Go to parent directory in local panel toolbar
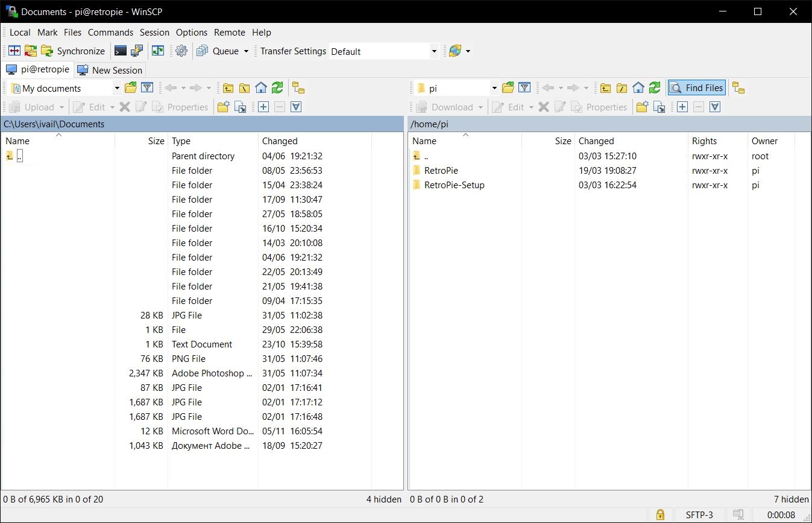The image size is (812, 523). (228, 88)
